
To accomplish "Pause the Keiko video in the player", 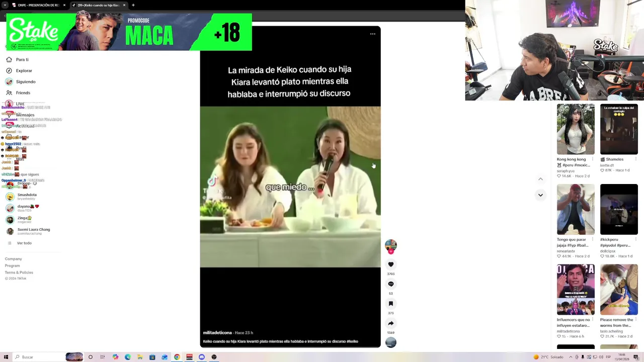I will click(290, 187).
